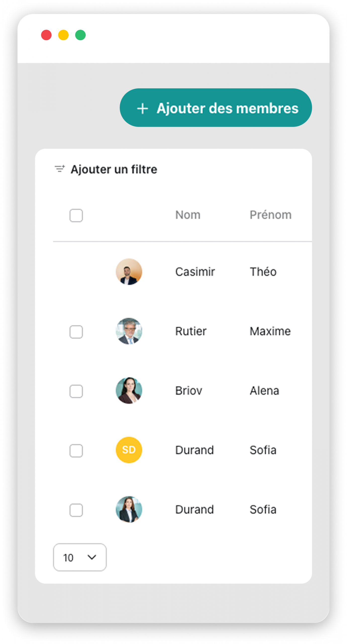The image size is (347, 644).
Task: Click the filter icon beside Ajouter un filtre
Action: pos(60,169)
